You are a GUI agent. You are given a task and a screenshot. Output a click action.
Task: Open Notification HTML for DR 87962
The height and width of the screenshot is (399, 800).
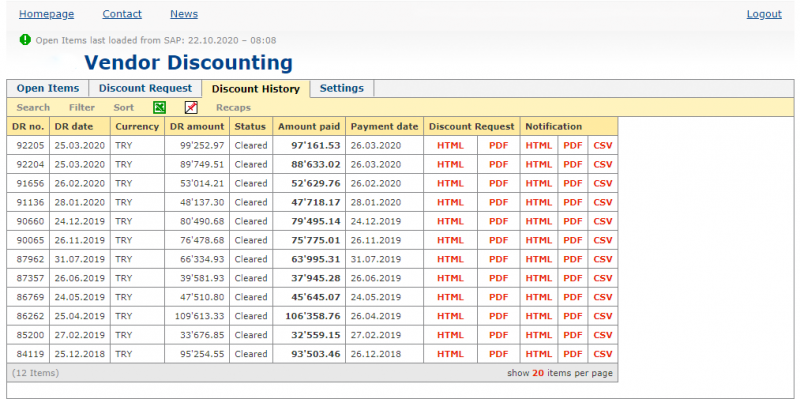tap(539, 259)
